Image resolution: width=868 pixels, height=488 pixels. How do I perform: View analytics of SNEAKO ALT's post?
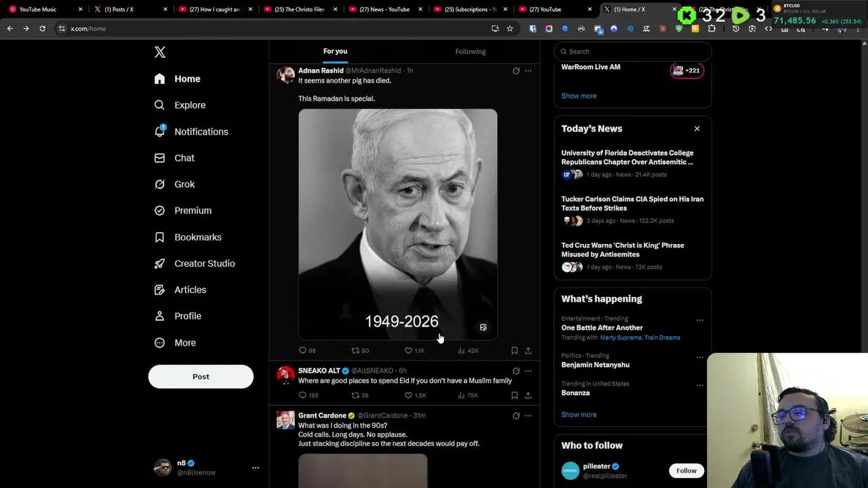click(x=468, y=395)
